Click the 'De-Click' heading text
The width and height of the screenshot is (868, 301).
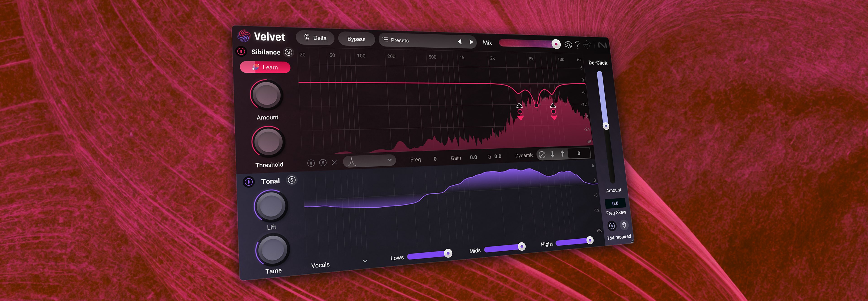(597, 63)
